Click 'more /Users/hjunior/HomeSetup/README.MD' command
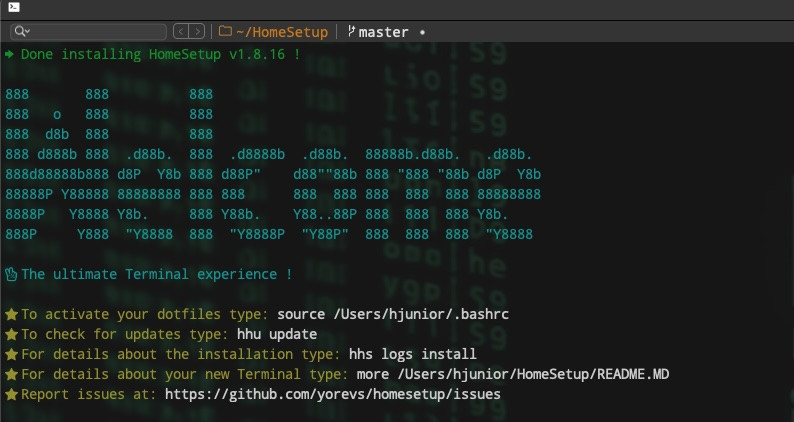Viewport: 794px width, 422px height. [513, 374]
